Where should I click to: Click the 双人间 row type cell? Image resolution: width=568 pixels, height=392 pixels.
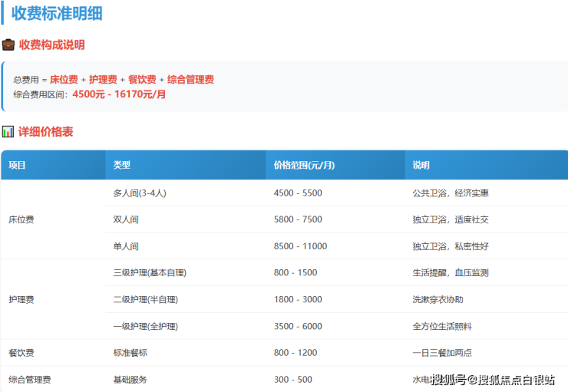tap(126, 219)
